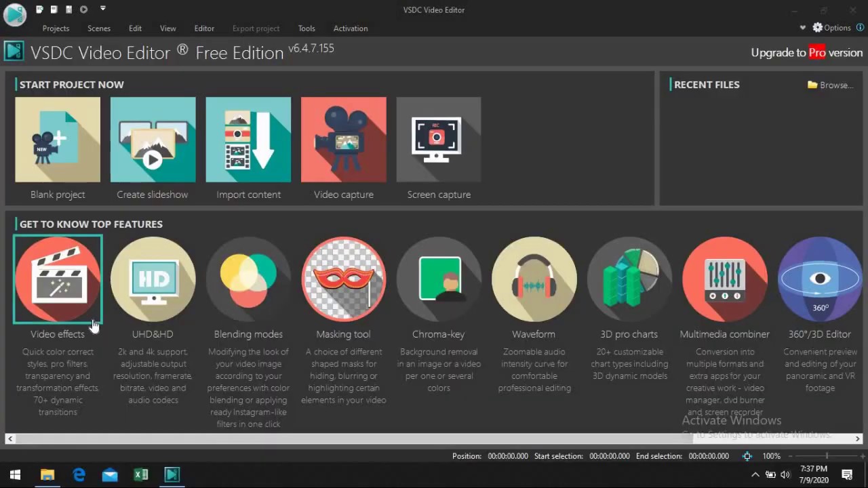Start Screen capture from its tile

click(439, 140)
